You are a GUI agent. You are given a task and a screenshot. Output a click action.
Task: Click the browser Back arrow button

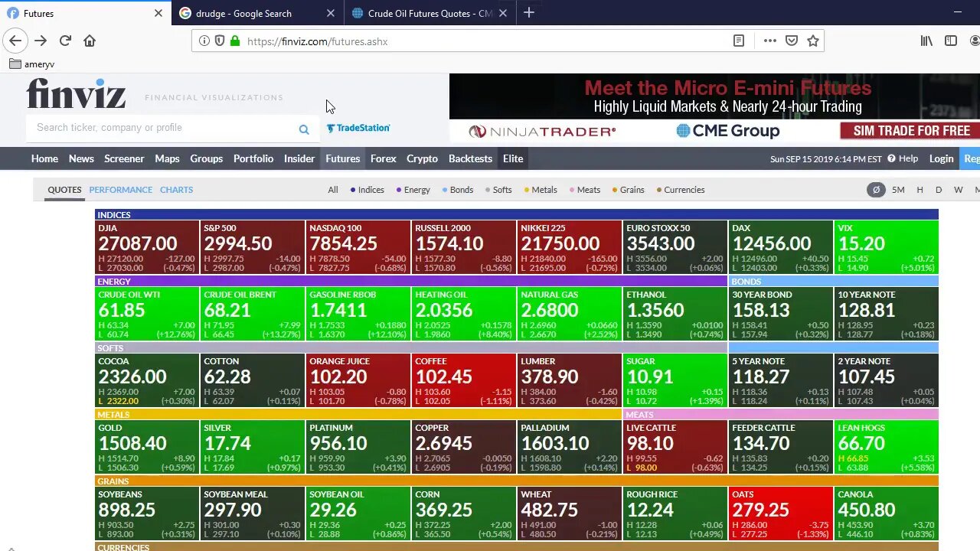point(15,41)
